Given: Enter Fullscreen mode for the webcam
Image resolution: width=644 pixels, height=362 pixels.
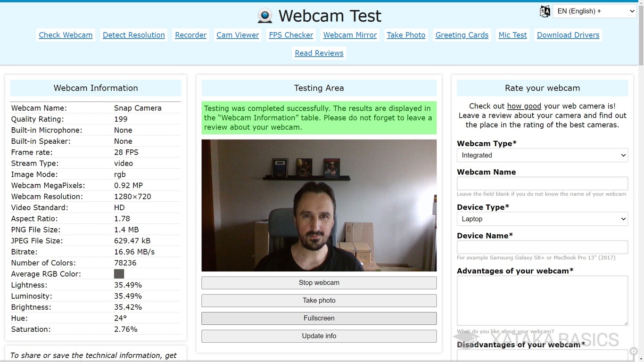Looking at the screenshot, I should (319, 318).
